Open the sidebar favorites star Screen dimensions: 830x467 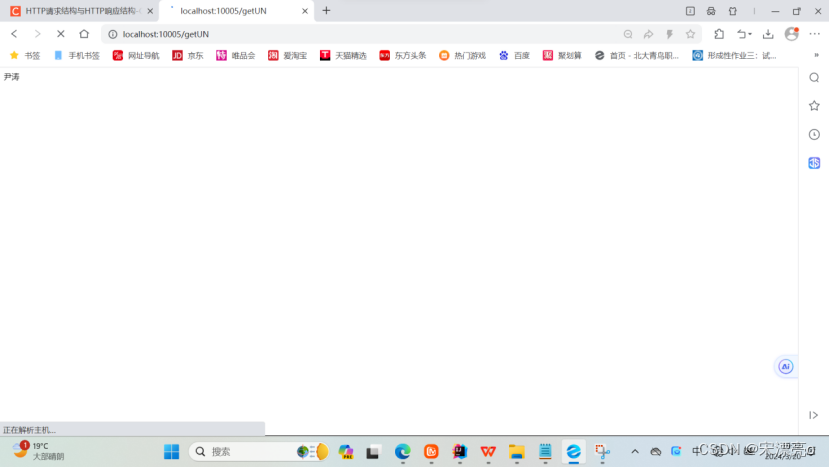pos(814,106)
